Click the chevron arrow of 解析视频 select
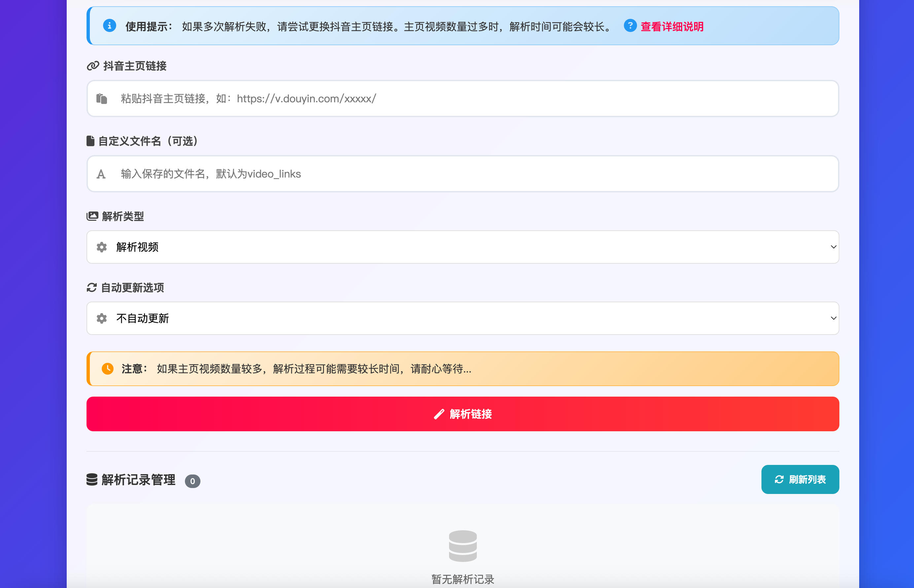 [833, 247]
